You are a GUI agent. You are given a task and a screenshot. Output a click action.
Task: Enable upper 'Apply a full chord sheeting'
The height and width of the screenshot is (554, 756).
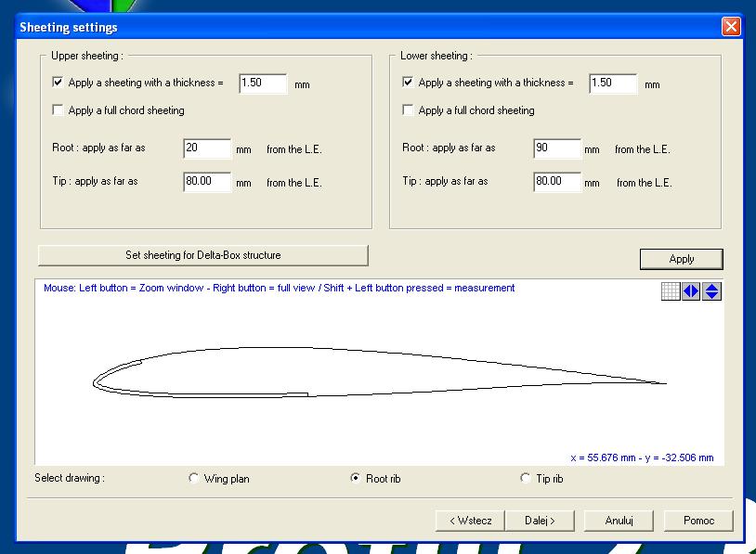pyautogui.click(x=59, y=110)
